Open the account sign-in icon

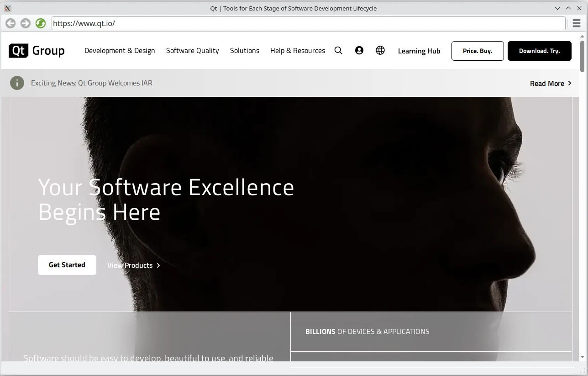point(359,51)
